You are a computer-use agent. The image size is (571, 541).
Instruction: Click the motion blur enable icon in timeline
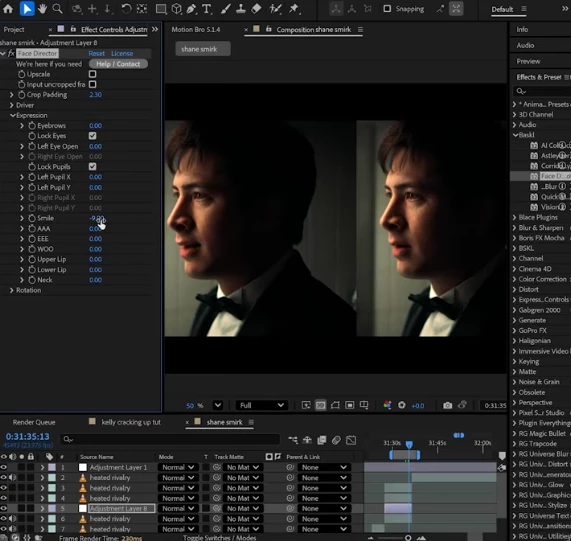point(336,440)
